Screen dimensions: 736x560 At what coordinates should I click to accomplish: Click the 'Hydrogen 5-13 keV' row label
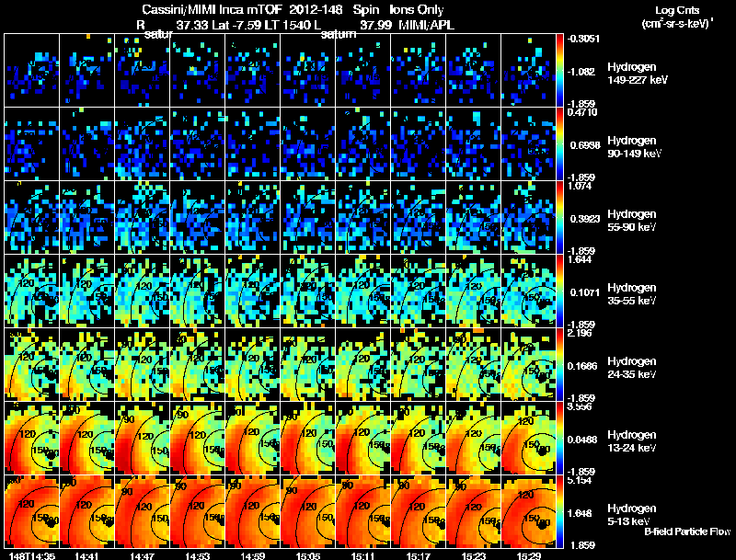[632, 515]
